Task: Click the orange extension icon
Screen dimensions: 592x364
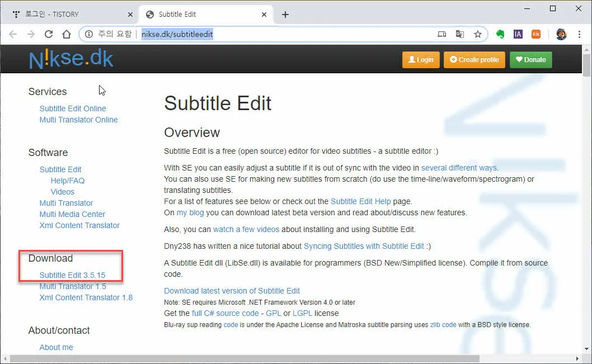Action: pyautogui.click(x=535, y=34)
